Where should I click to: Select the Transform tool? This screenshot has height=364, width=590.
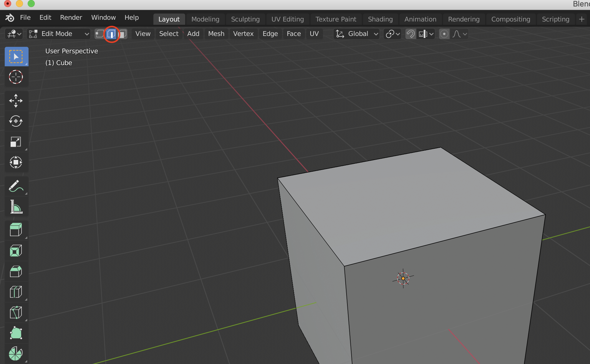coord(16,162)
